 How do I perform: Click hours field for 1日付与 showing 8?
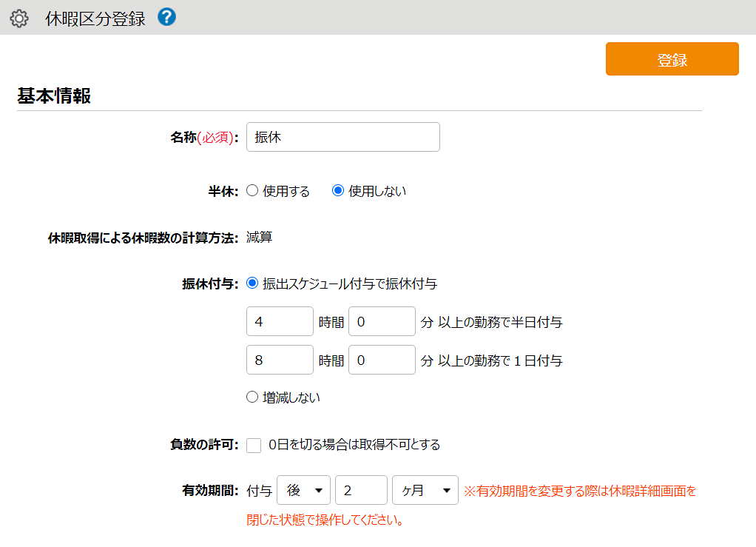280,360
